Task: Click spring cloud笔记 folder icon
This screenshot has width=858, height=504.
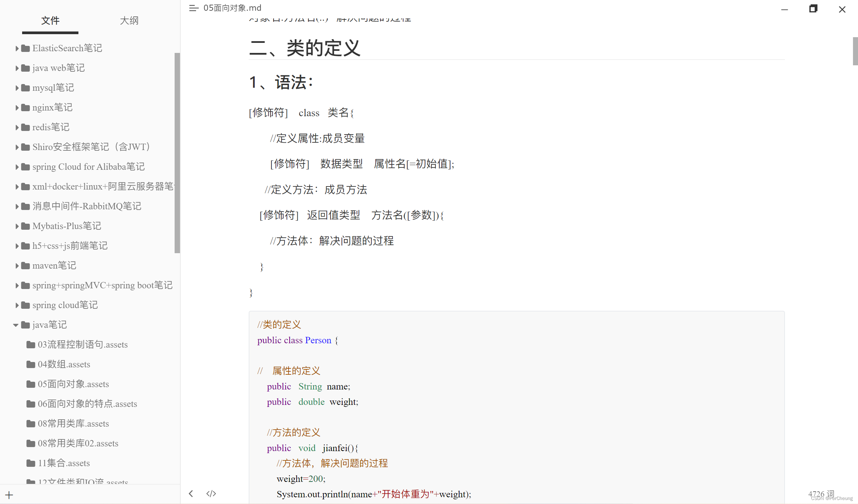Action: coord(25,305)
